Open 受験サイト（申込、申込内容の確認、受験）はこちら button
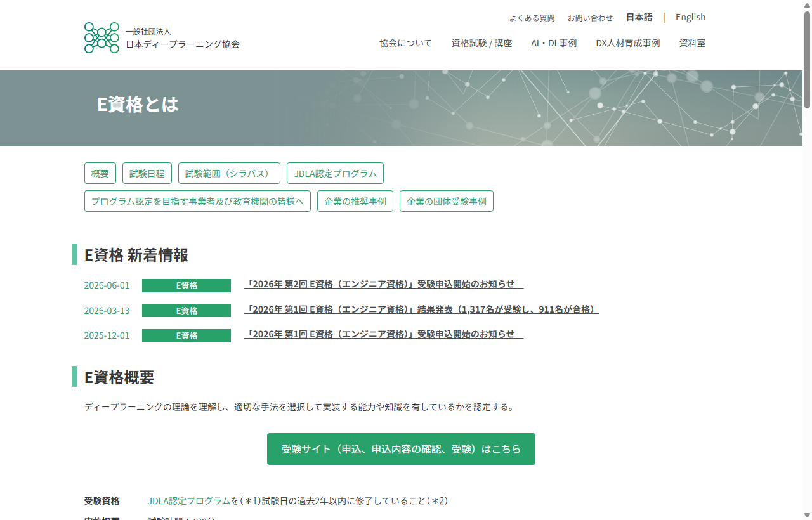Viewport: 812px width, 520px height. click(x=401, y=449)
